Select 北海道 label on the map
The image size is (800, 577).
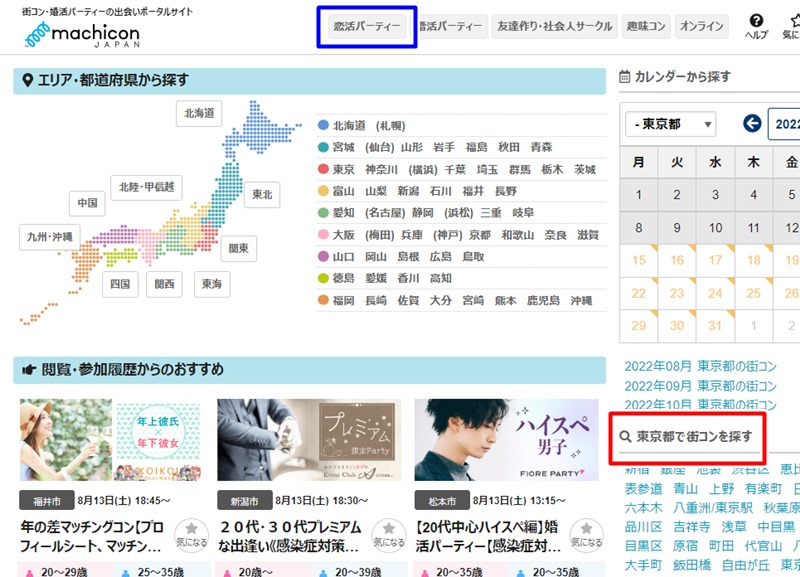(199, 113)
